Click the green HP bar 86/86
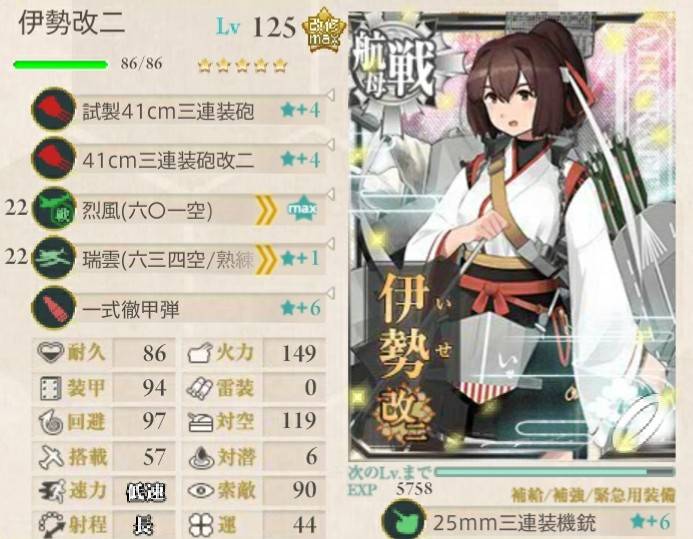Screen dimensions: 693x539 pyautogui.click(x=61, y=65)
